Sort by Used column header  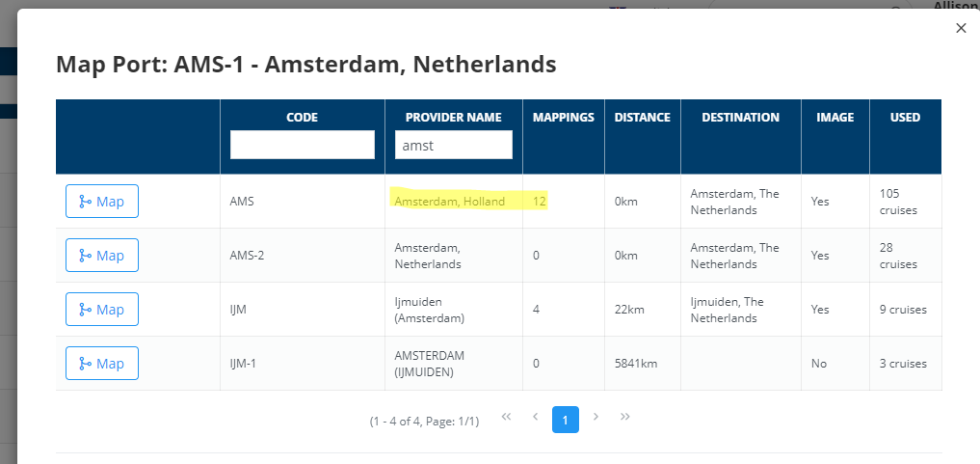905,118
